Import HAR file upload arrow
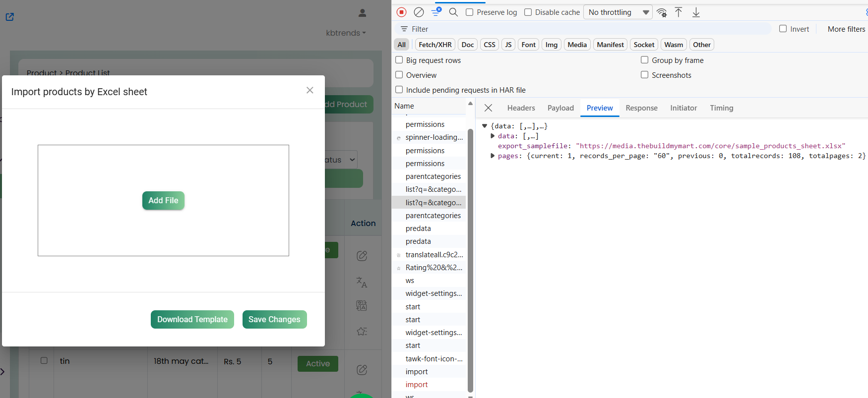The image size is (868, 398). click(679, 12)
